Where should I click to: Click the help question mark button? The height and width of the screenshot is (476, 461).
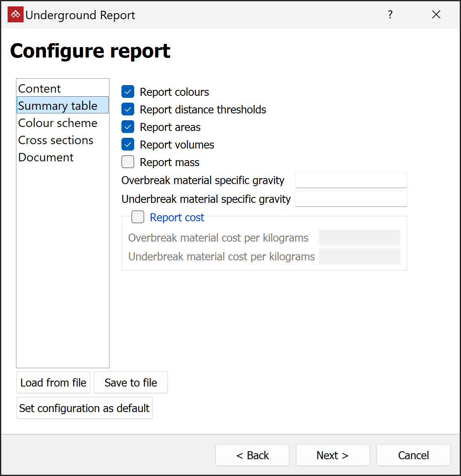pos(390,15)
